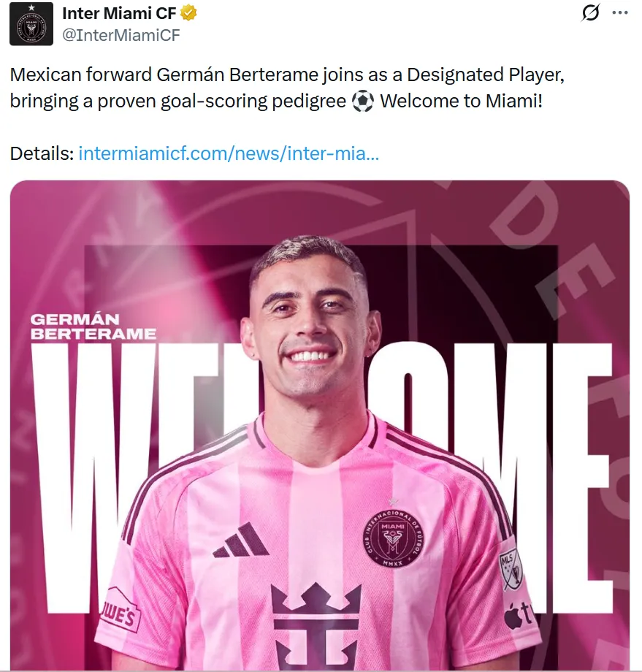Open the three-dot more options menu
642x672 pixels.
(619, 13)
